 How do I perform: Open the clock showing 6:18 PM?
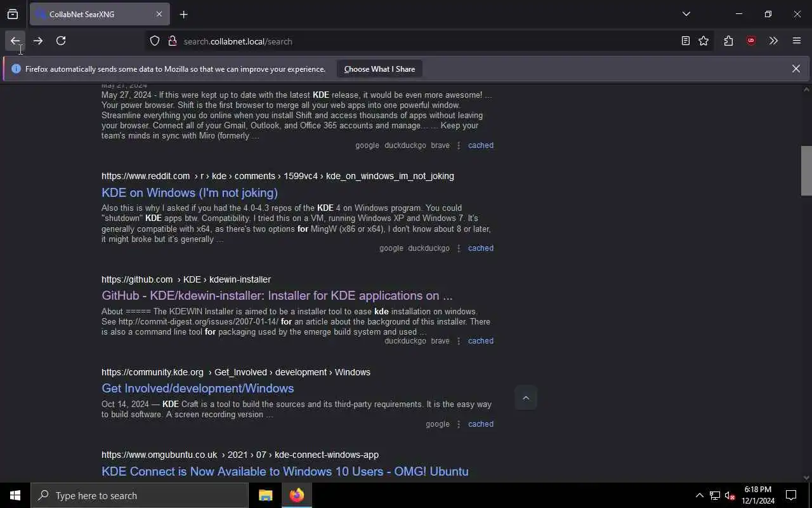[x=758, y=495]
